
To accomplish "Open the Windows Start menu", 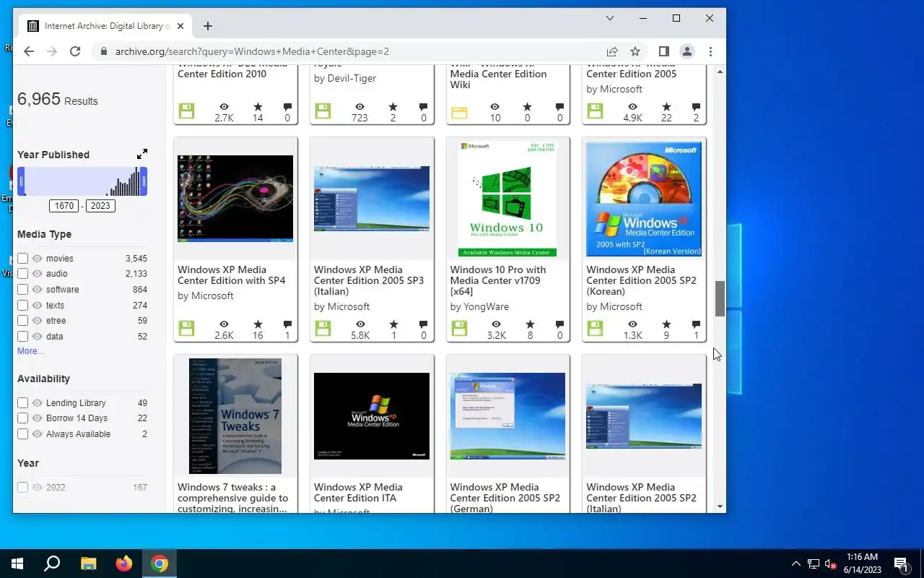I will point(17,564).
